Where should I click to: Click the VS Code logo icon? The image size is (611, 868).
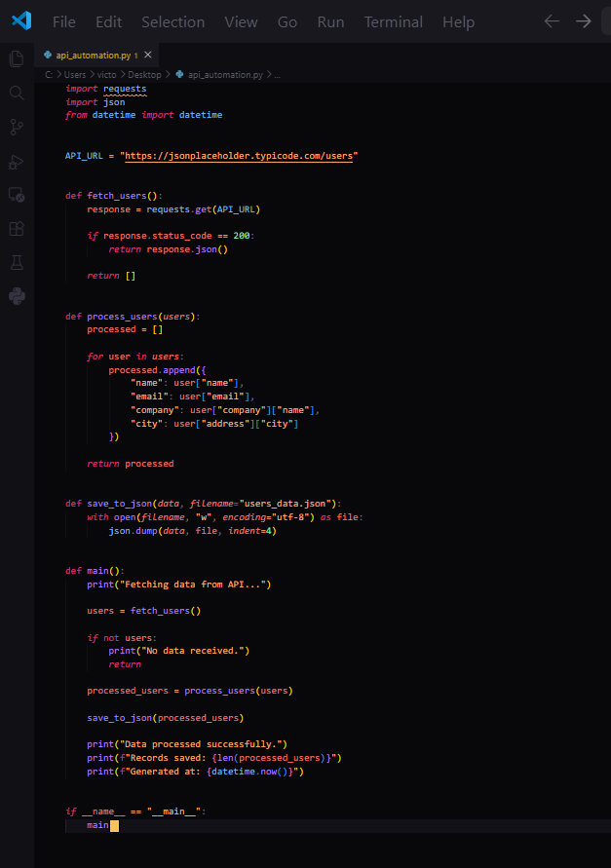(21, 21)
